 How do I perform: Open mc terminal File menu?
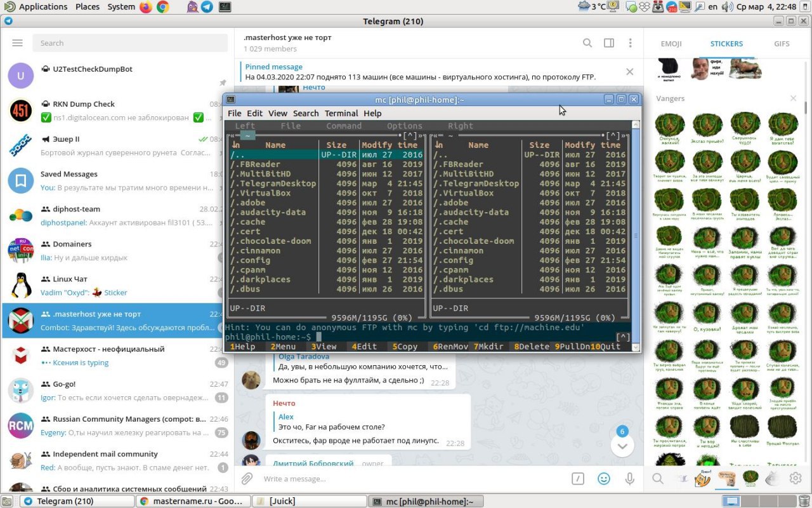tap(234, 113)
